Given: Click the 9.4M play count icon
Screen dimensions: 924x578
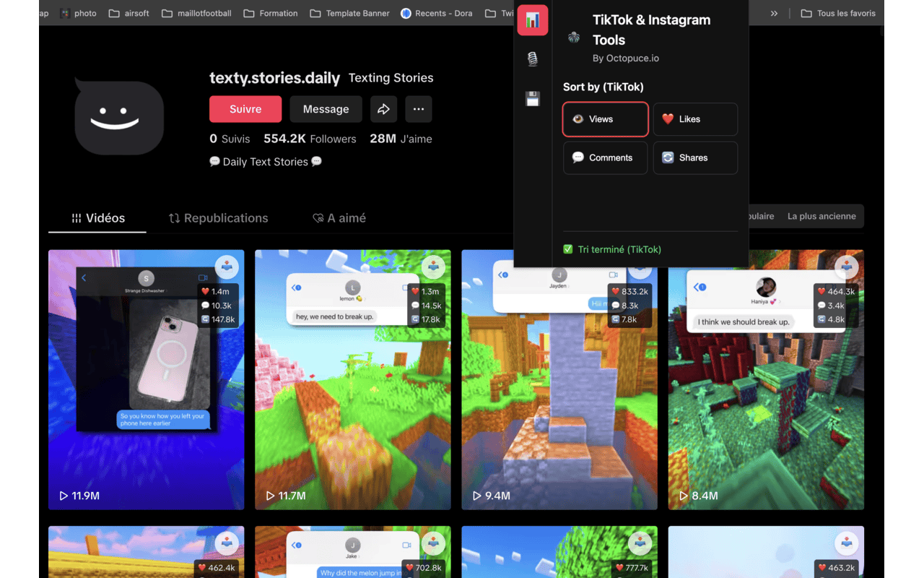Looking at the screenshot, I should click(476, 496).
